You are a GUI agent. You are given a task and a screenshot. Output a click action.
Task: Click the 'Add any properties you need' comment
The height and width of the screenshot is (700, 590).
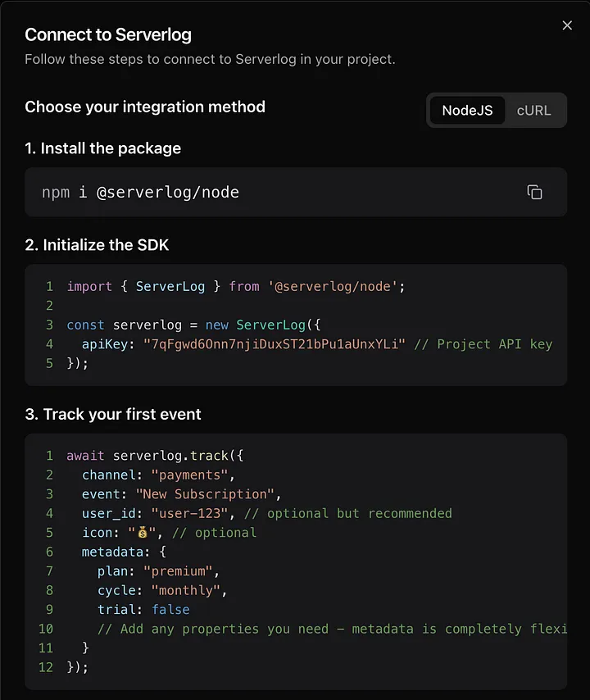pos(332,629)
